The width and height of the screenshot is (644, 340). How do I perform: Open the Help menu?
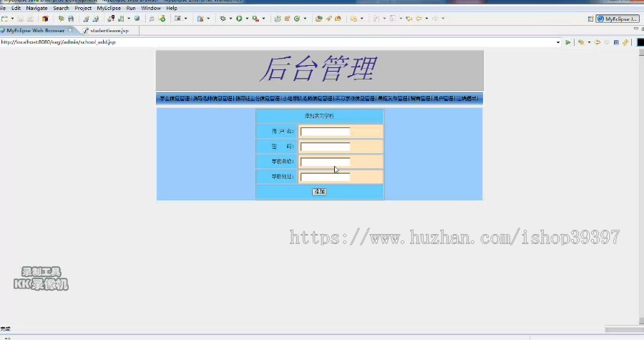click(x=172, y=8)
